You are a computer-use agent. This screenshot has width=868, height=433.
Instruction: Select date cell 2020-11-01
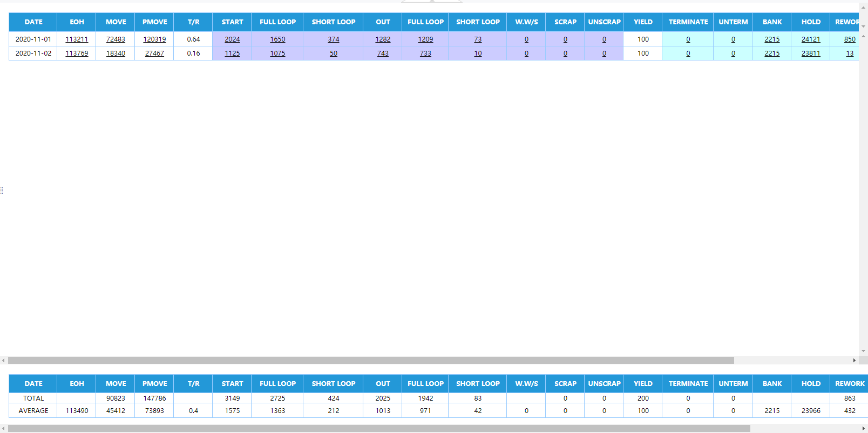click(33, 39)
